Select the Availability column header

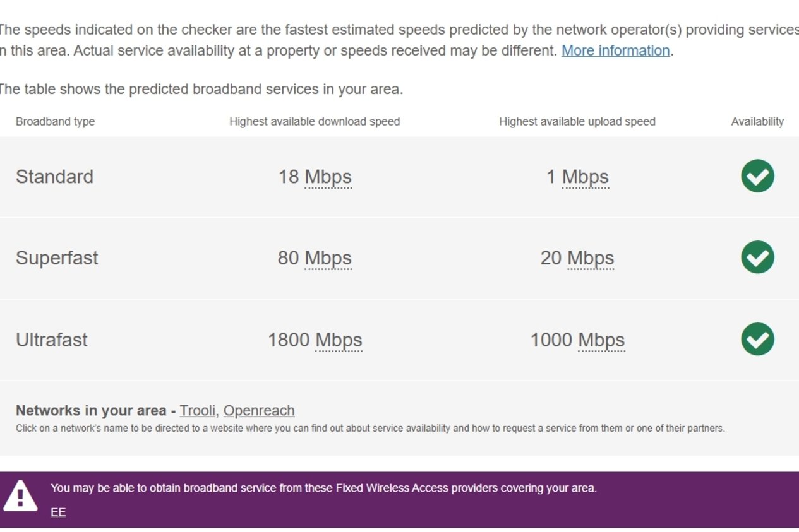757,122
